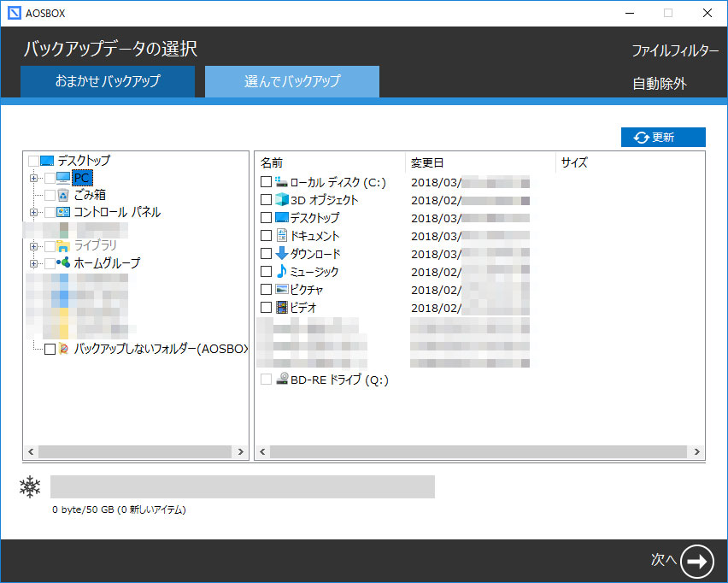Open ファイルフィルター settings
Viewport: 728px width, 583px height.
675,50
